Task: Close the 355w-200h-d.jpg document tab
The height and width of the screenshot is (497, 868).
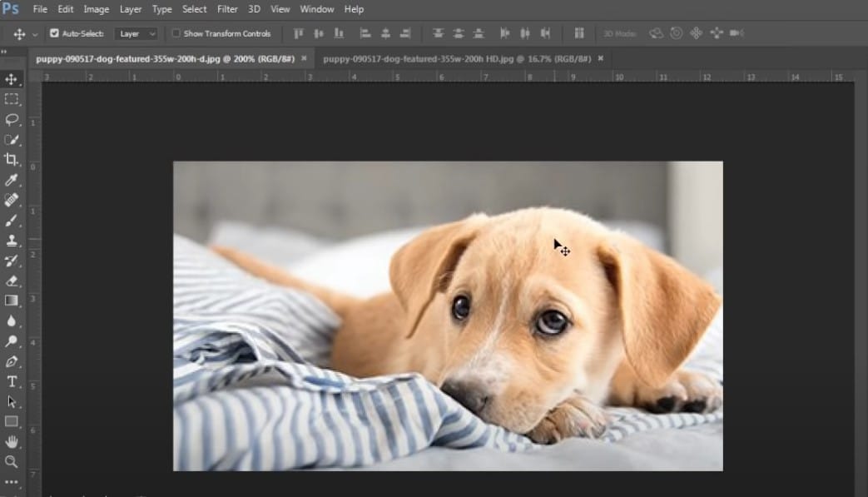Action: point(304,58)
